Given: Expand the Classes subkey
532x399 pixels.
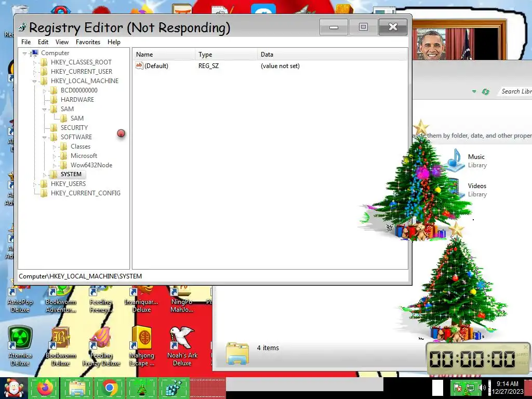Looking at the screenshot, I should (x=54, y=147).
